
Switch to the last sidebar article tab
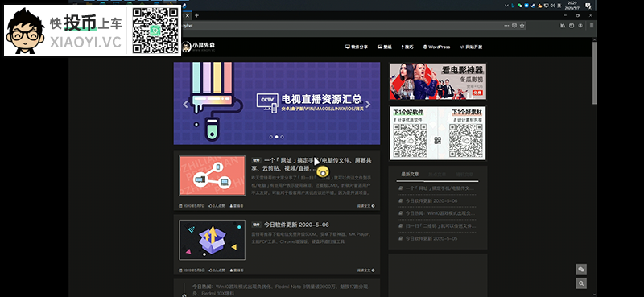point(464,174)
